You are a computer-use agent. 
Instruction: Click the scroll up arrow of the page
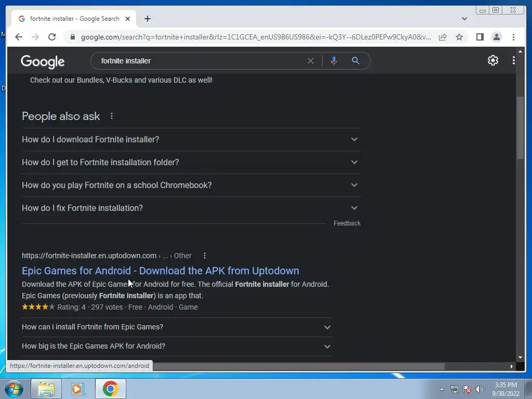coord(520,51)
